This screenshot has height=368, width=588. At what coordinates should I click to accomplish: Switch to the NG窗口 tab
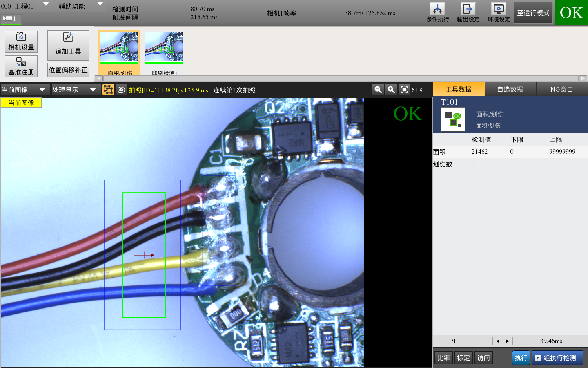click(x=561, y=89)
